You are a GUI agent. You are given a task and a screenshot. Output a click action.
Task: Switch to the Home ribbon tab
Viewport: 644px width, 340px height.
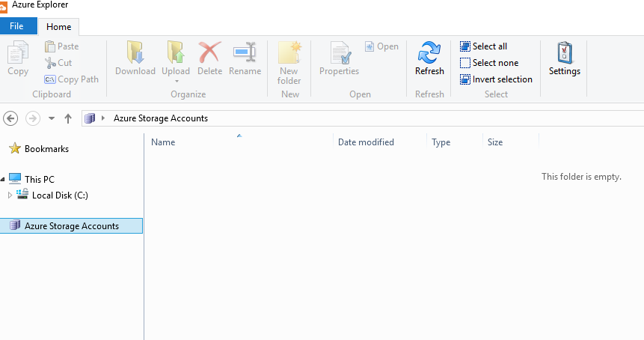(59, 27)
